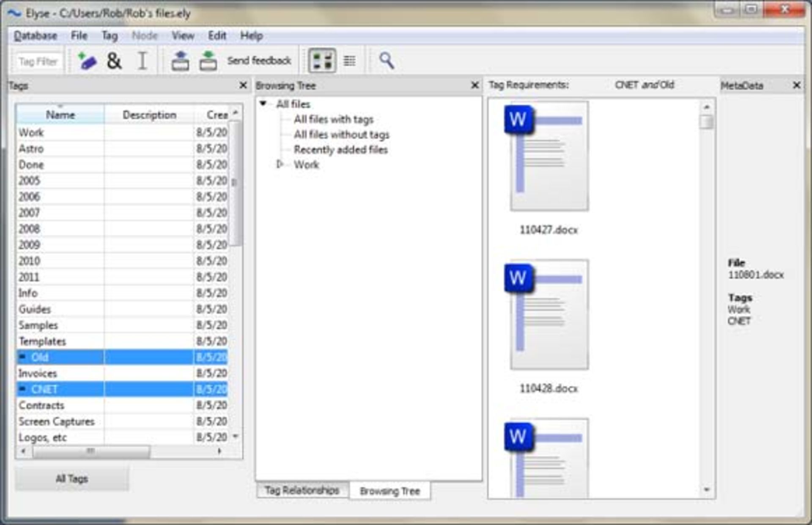This screenshot has width=812, height=525.
Task: Click the All Tags button
Action: (72, 478)
